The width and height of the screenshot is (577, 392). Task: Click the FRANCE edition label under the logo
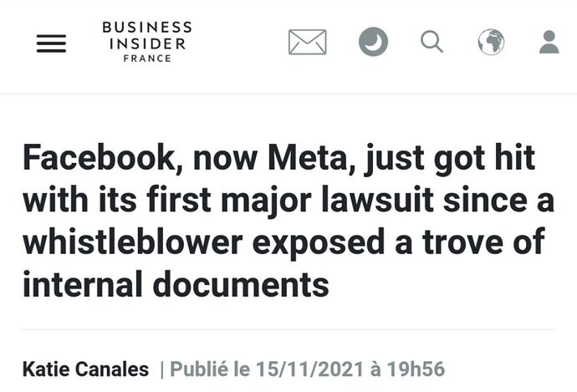(146, 59)
